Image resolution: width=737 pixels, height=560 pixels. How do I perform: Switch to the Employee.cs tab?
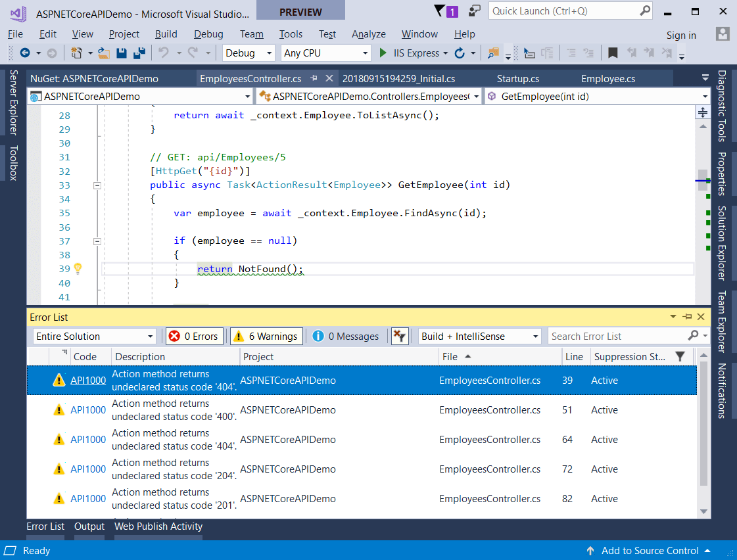coord(607,78)
